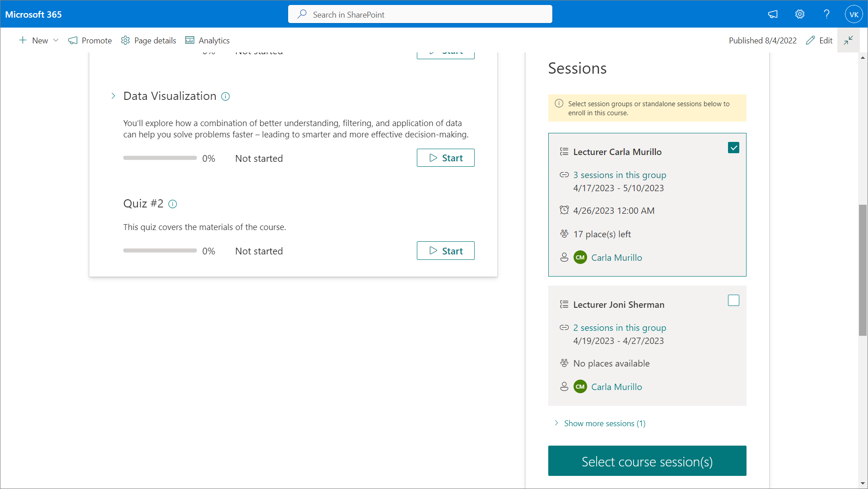
Task: Click the help question mark icon
Action: tap(826, 14)
